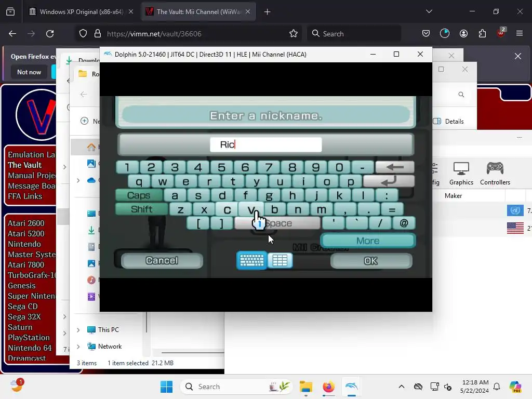Select This PC in Explorer sidebar
This screenshot has width=532, height=399.
[x=103, y=330]
